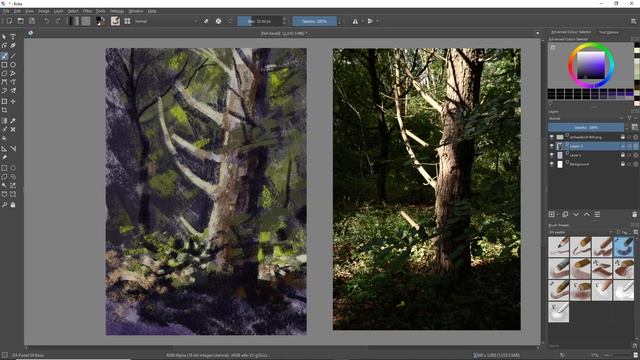
Task: Switch to the Tool Options tab
Action: (609, 32)
